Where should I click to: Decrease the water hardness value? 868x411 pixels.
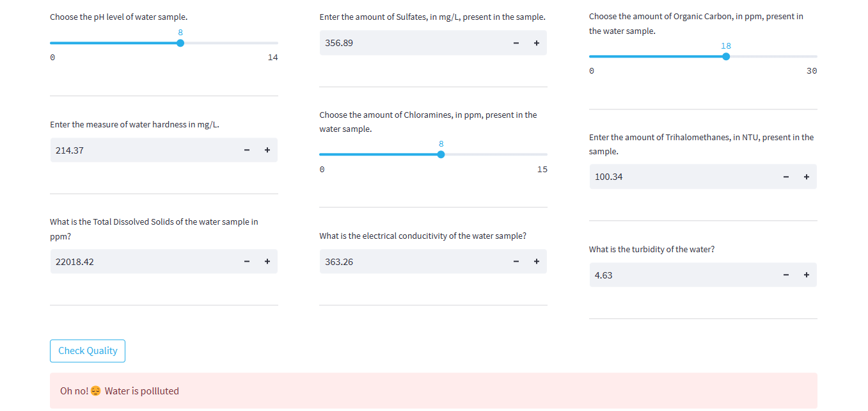[247, 150]
